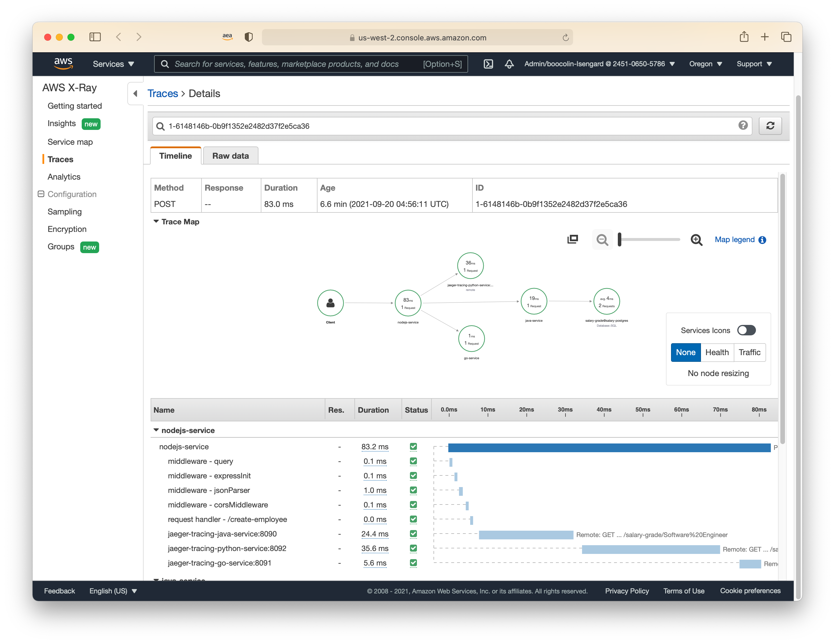This screenshot has width=835, height=644.
Task: Select Health node sizing option
Action: [717, 353]
